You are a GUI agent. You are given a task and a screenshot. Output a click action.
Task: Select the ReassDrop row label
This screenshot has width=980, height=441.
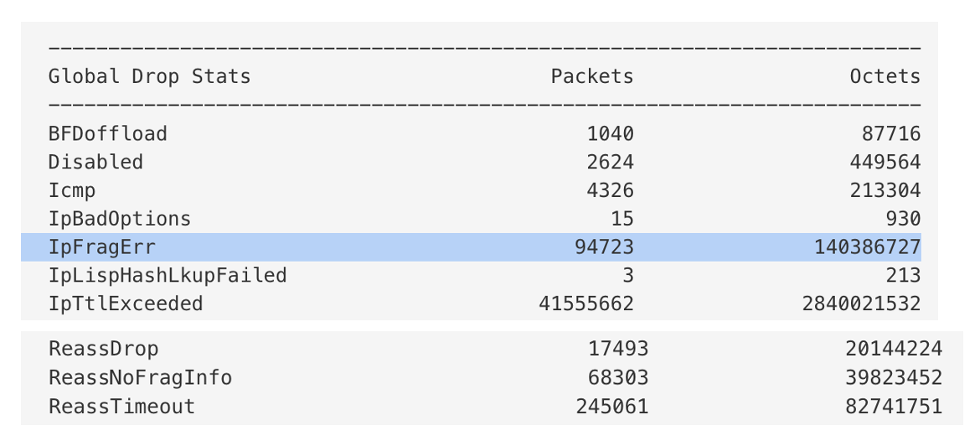103,349
